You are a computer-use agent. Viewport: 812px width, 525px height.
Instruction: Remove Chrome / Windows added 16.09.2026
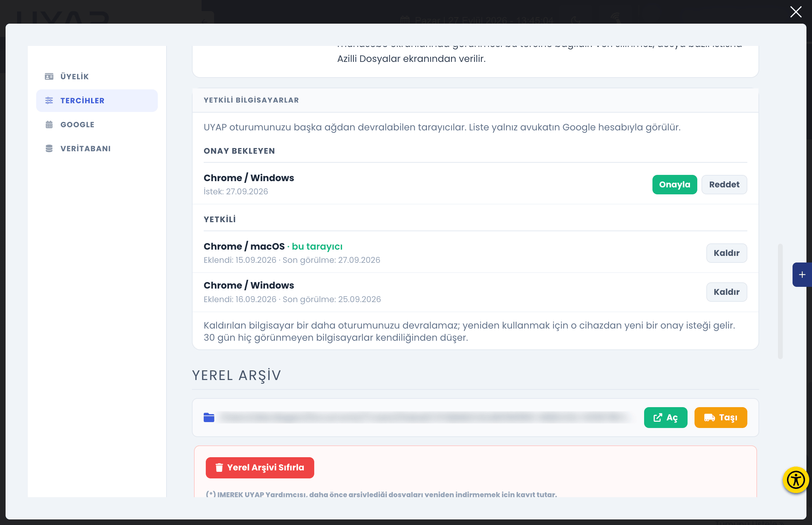[x=726, y=292]
